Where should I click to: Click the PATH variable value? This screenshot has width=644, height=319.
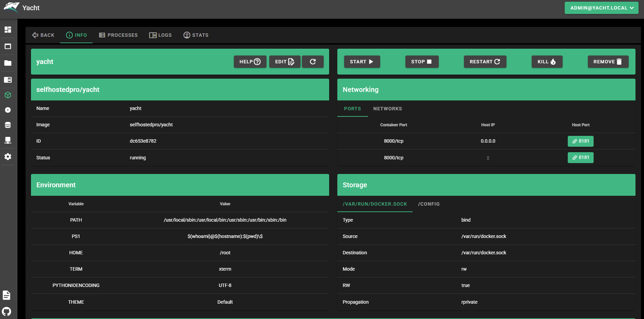click(x=225, y=220)
